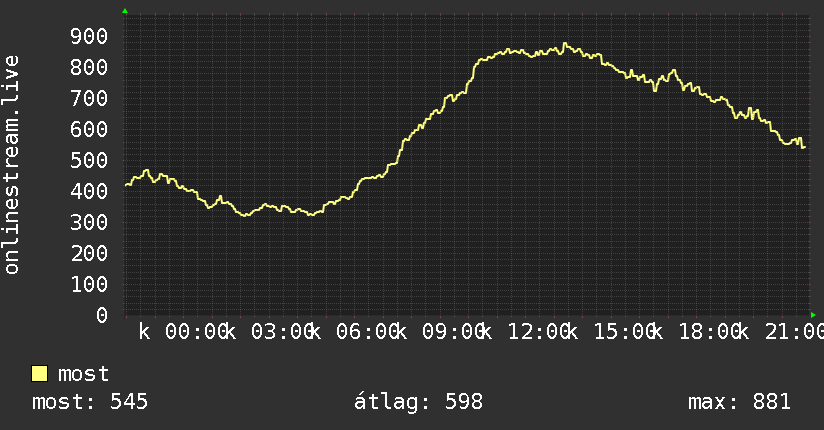
Task: Click the 15:00 time axis label
Action: [625, 332]
